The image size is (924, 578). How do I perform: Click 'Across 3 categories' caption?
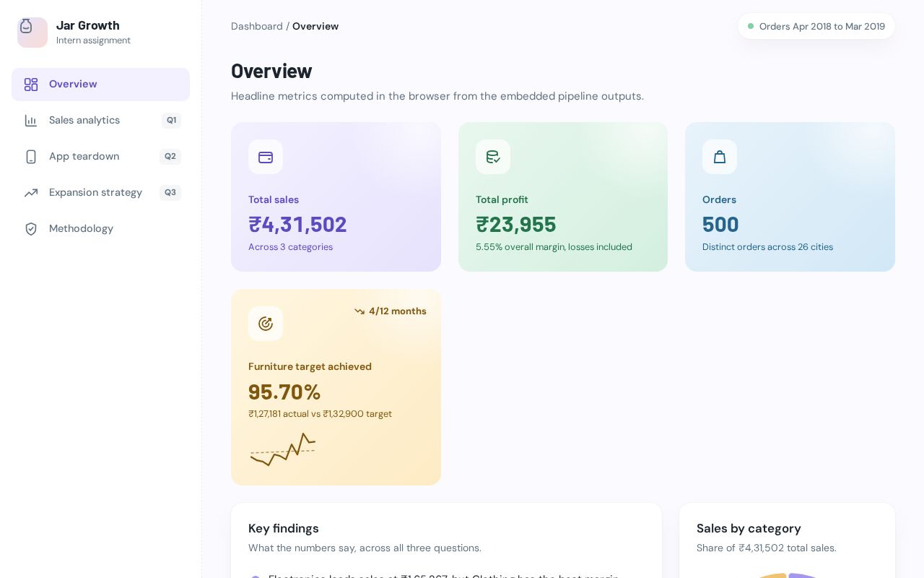pos(290,247)
